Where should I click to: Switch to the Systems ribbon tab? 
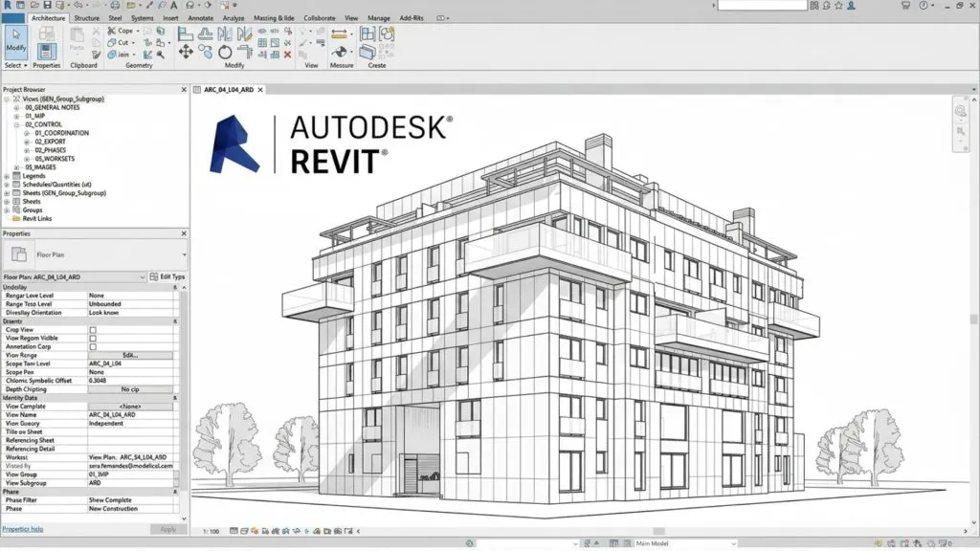pos(142,18)
